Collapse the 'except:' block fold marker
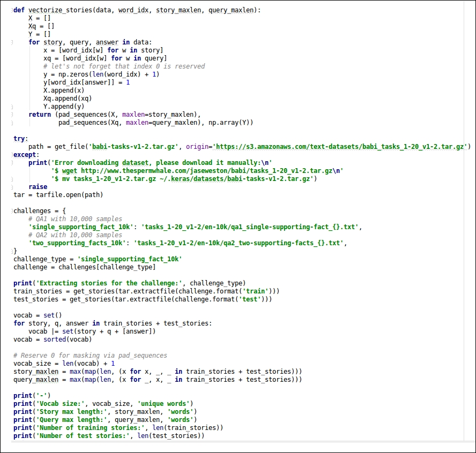This screenshot has width=476, height=453. tap(12, 155)
